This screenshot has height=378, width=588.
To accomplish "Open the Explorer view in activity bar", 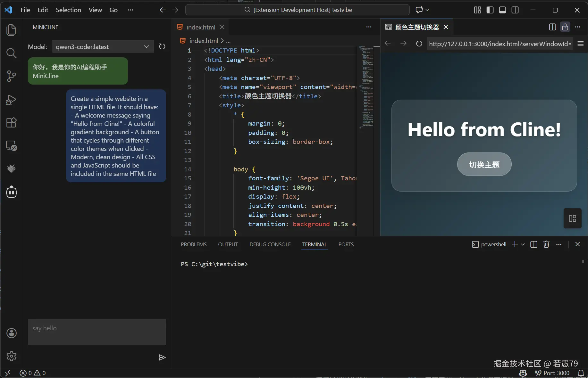I will (11, 30).
